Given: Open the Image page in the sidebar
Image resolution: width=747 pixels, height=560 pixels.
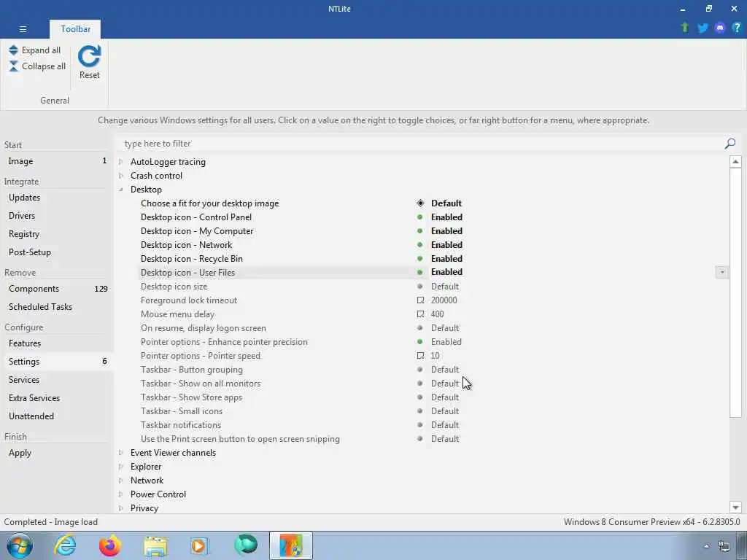Looking at the screenshot, I should coord(56,161).
